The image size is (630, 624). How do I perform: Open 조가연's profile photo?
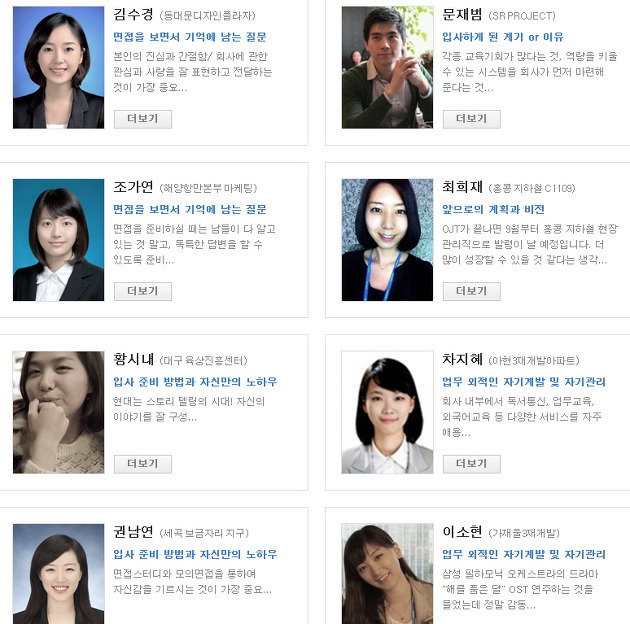[58, 240]
